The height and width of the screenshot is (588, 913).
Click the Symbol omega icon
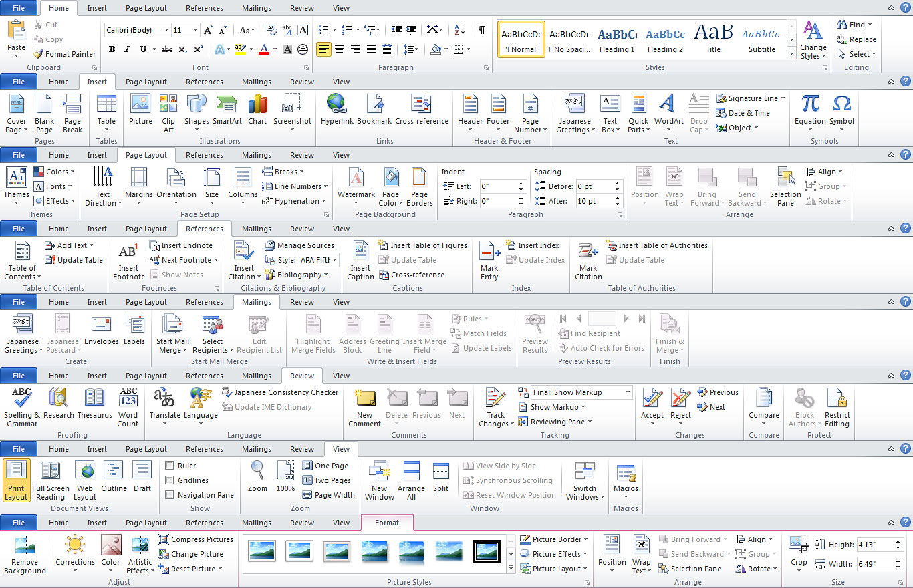point(841,104)
